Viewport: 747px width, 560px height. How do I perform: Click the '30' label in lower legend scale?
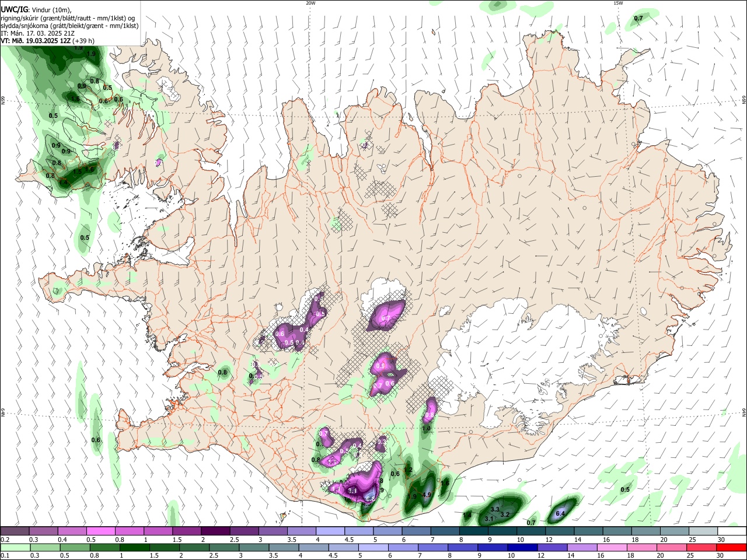pos(720,555)
